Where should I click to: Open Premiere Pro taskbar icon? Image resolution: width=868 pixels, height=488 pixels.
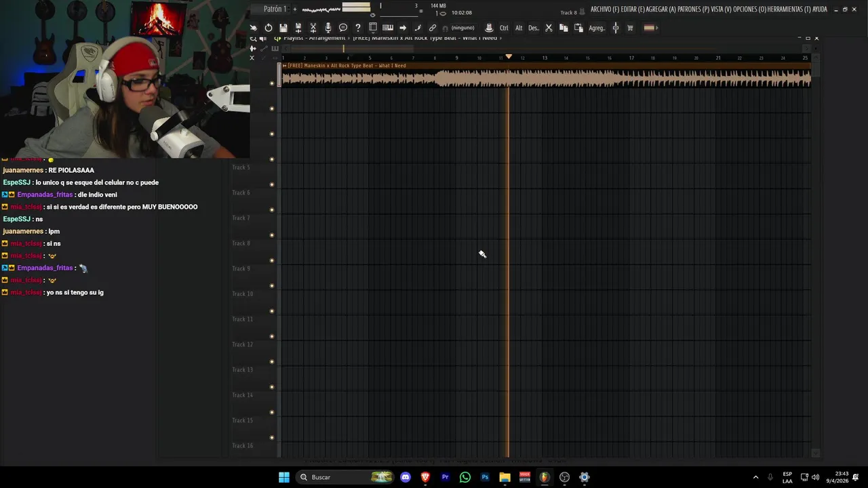[446, 477]
